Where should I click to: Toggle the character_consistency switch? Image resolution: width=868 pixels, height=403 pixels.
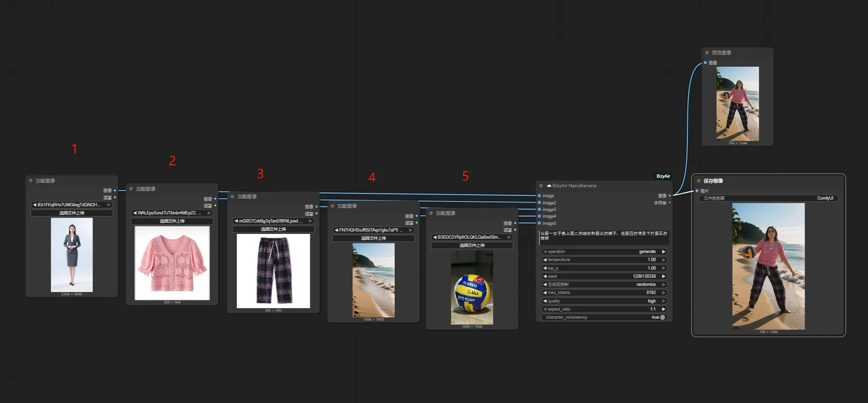[x=662, y=317]
